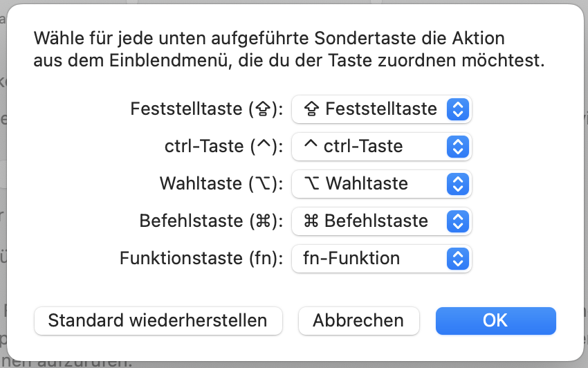Screen dimensions: 588x368
Task: Click the option symbol inside the Wahltaste popup
Action: (311, 183)
